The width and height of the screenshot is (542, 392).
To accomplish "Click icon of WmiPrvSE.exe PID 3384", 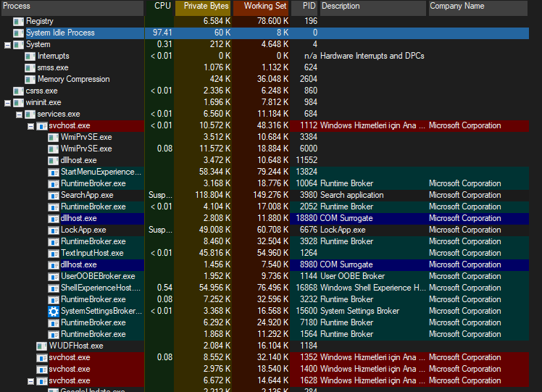I will [54, 137].
